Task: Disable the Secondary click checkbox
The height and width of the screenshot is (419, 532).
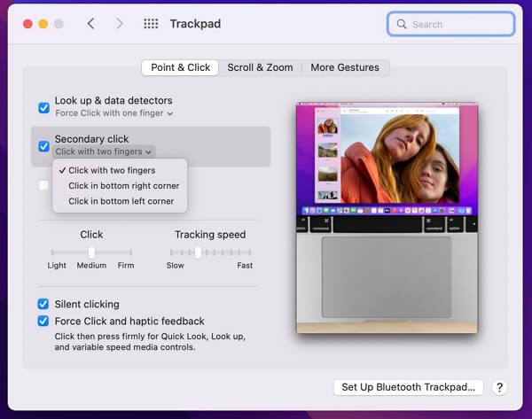Action: 43,146
